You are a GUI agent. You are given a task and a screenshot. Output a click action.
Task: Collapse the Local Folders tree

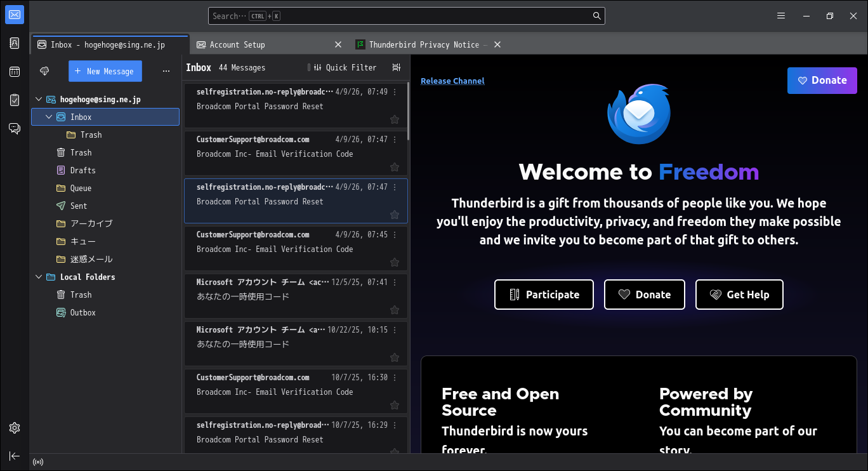(39, 277)
